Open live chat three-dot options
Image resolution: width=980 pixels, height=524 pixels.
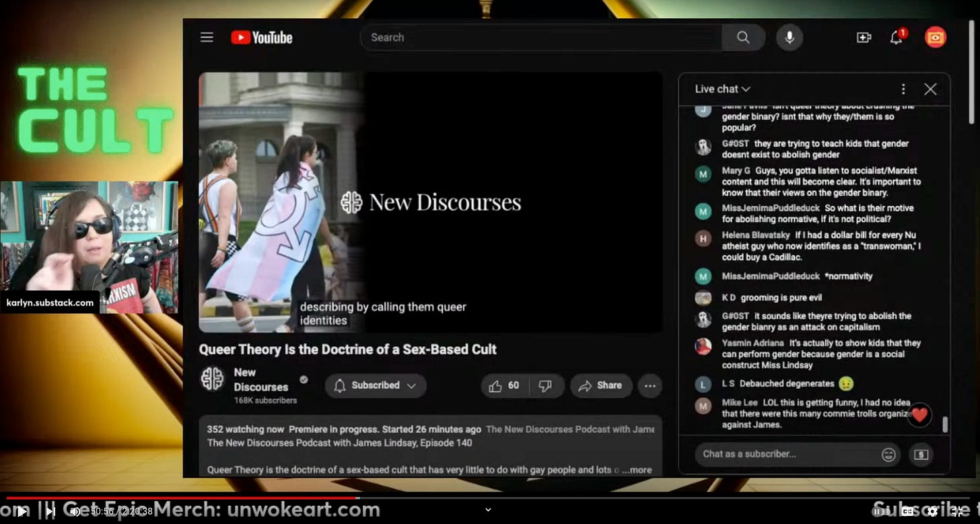(x=903, y=89)
